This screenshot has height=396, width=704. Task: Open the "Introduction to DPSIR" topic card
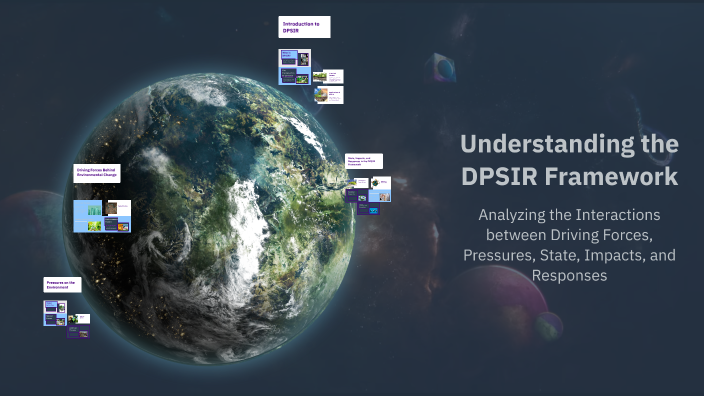pyautogui.click(x=304, y=27)
